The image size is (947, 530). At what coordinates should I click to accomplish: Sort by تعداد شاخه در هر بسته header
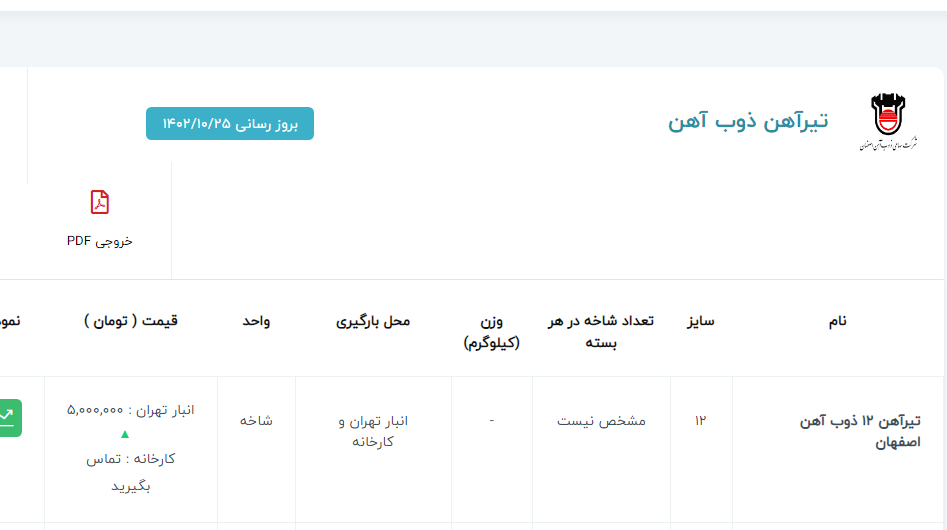point(600,331)
